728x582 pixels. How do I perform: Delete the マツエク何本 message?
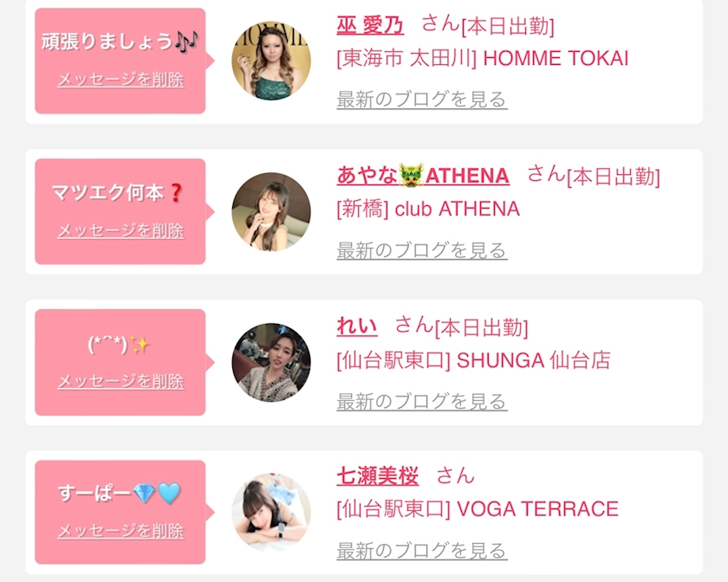click(x=120, y=230)
